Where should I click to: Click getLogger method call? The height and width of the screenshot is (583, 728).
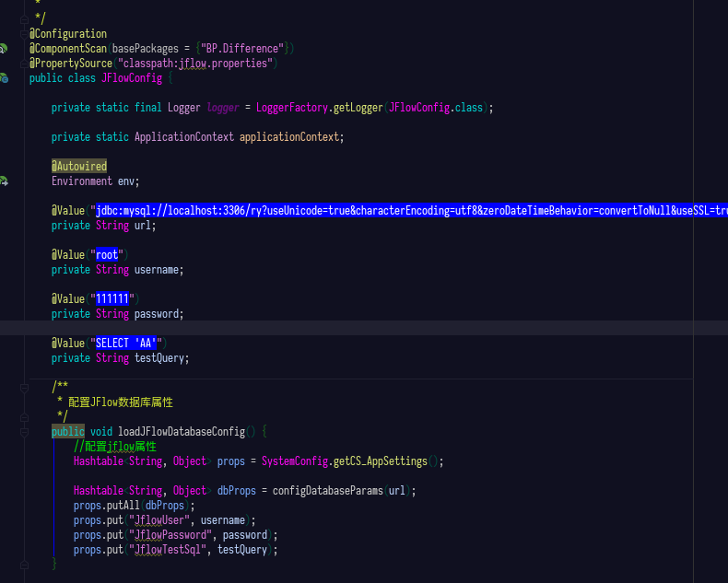click(x=358, y=108)
